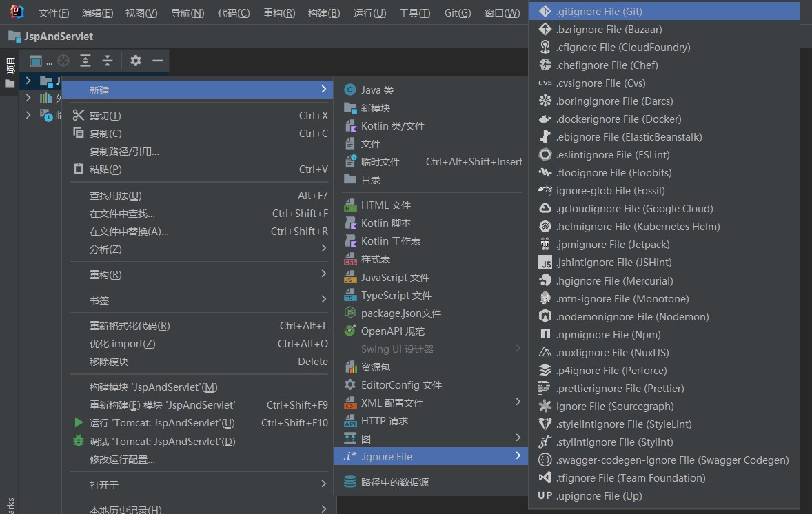
Task: Open the 文件(F) menu
Action: coord(53,12)
